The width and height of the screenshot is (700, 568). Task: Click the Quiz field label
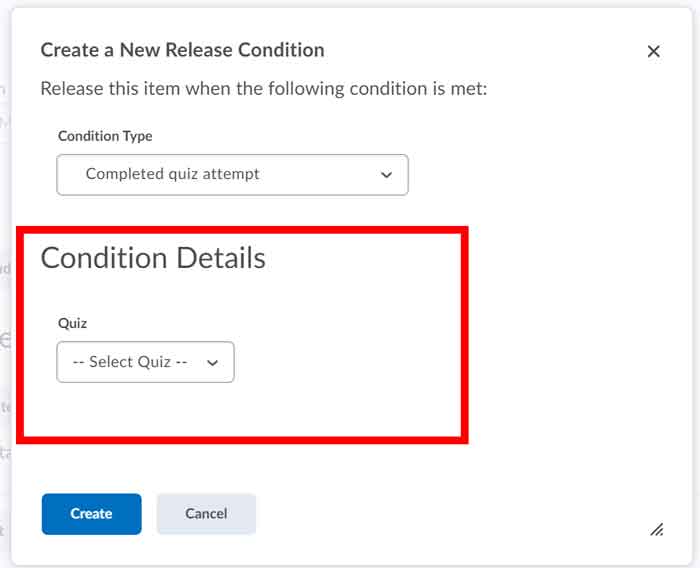pos(72,323)
